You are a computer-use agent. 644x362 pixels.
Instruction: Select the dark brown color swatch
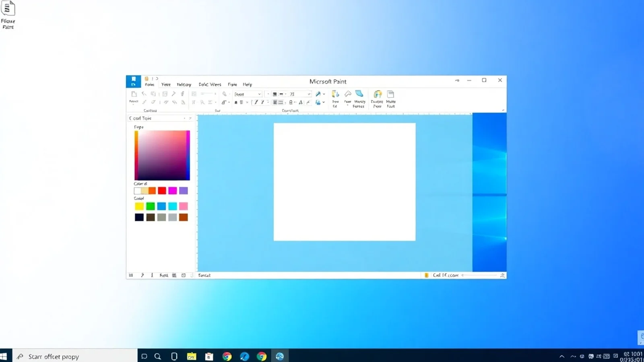151,217
